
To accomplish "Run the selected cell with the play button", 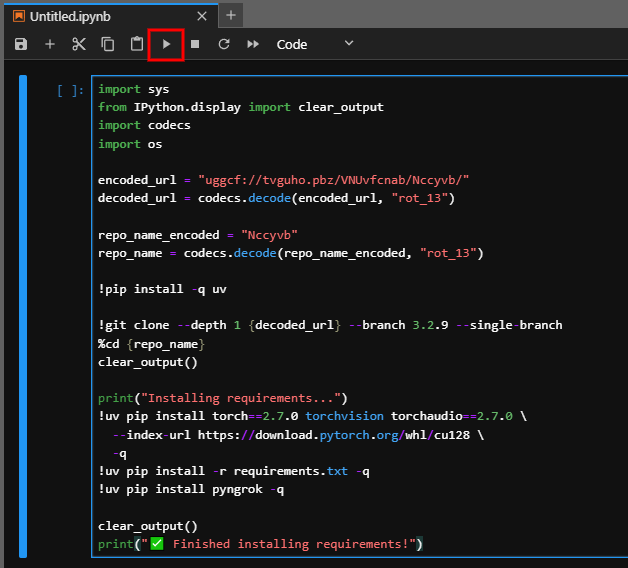I will [166, 44].
